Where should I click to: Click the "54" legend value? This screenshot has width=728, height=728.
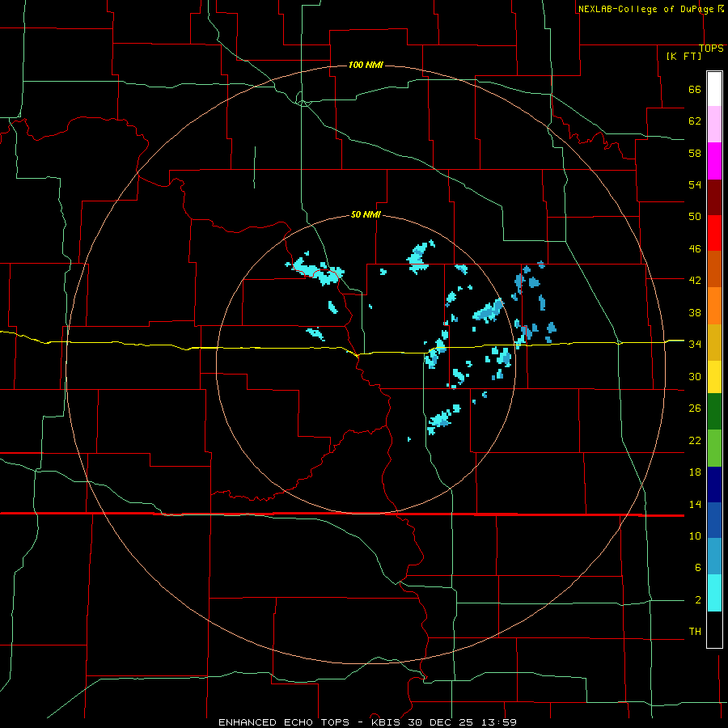pos(695,184)
